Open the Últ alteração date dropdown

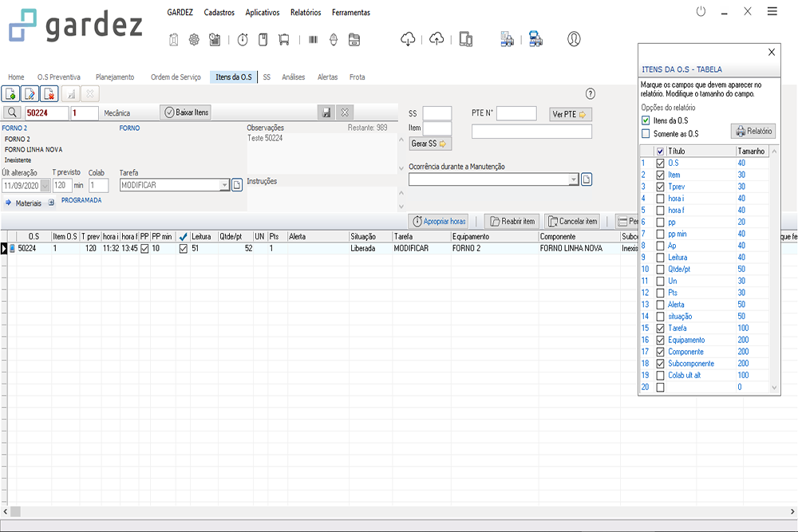coord(45,186)
